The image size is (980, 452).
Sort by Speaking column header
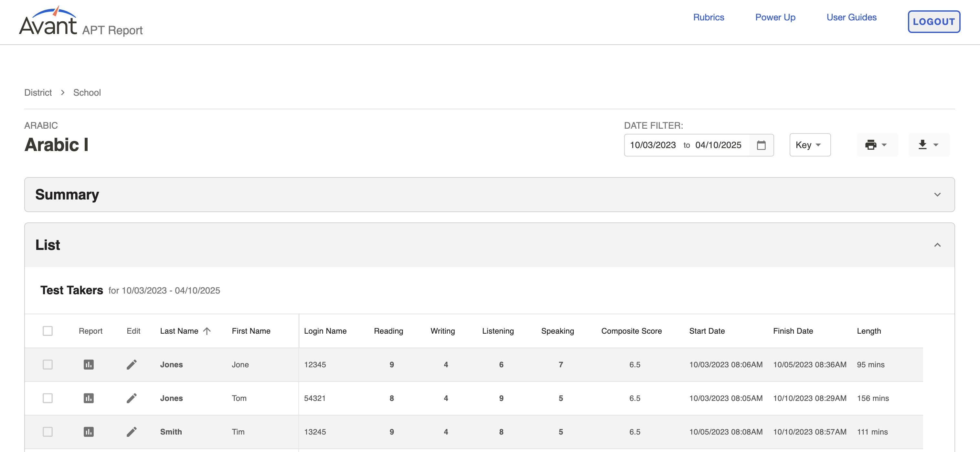[557, 331]
